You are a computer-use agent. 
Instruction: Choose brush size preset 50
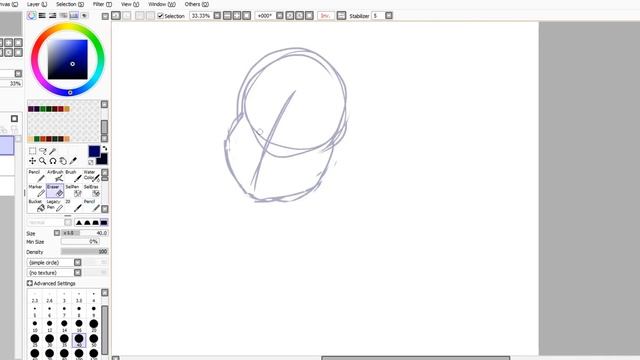(x=93, y=340)
